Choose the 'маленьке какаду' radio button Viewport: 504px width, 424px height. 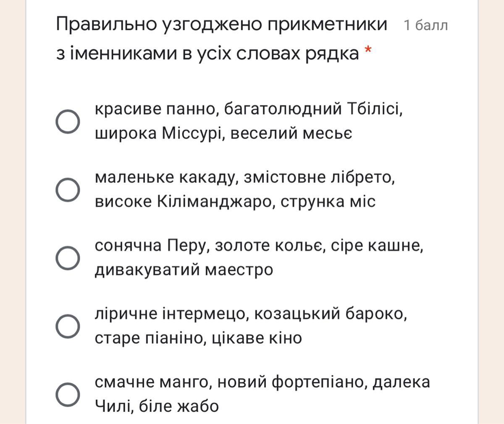pos(68,190)
